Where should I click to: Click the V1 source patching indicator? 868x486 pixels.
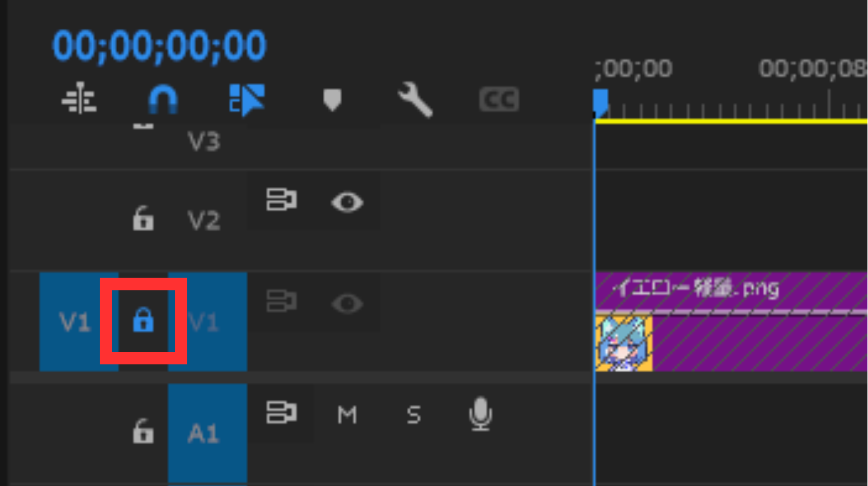[x=75, y=322]
